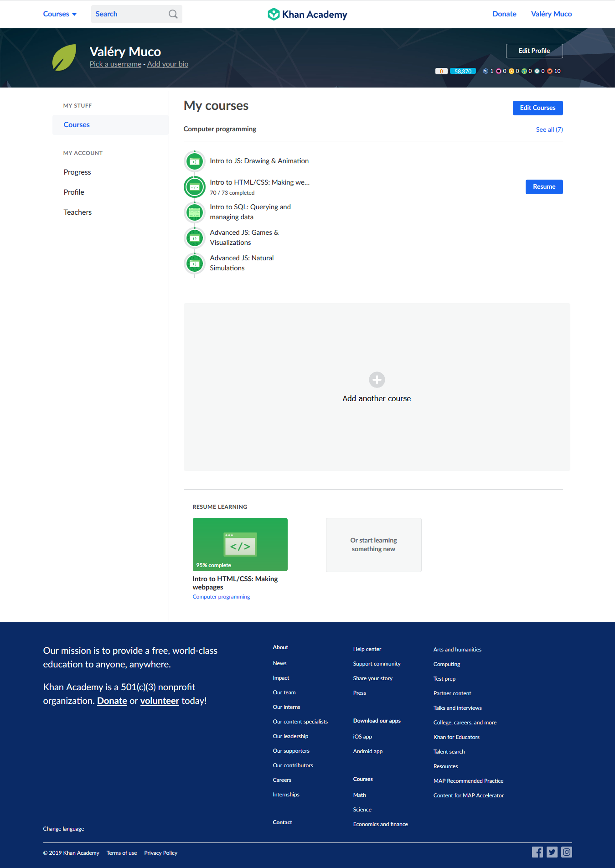
Task: Open iOS app footer link
Action: pyautogui.click(x=362, y=737)
